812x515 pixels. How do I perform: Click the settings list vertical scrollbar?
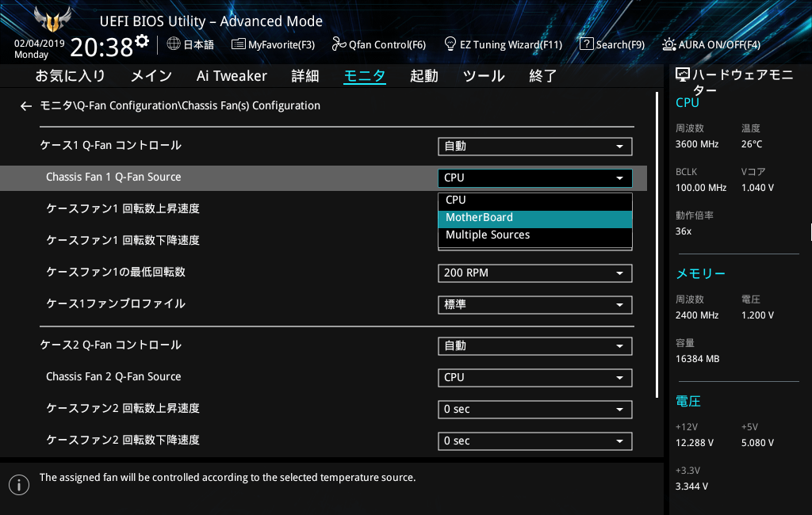pyautogui.click(x=657, y=245)
